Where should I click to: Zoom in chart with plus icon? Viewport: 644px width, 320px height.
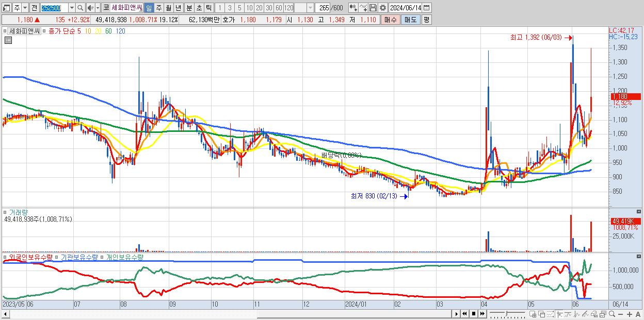[630, 314]
